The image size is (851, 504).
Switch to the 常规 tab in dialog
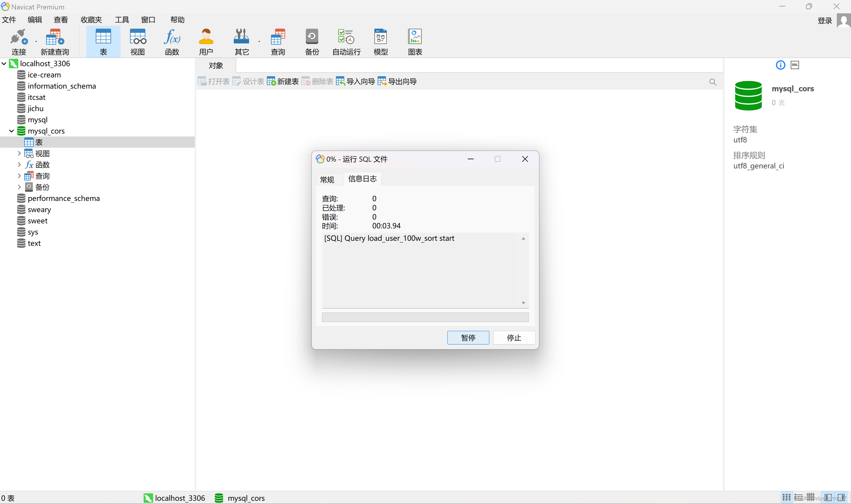click(x=327, y=179)
